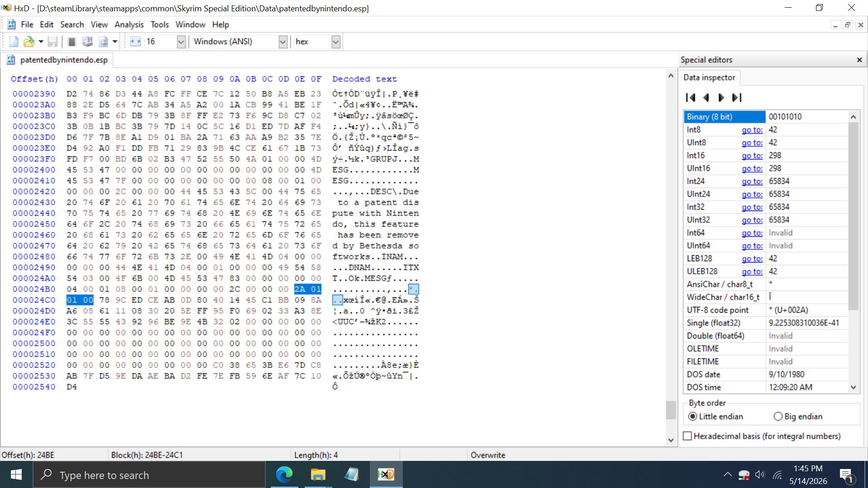Jump to last byte in Data inspector
The image size is (868, 488).
(x=737, y=97)
